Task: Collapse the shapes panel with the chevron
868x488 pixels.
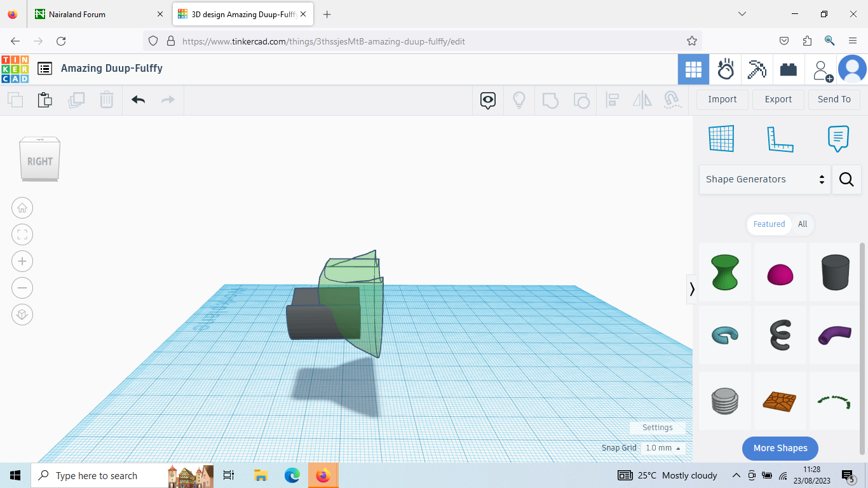Action: tap(692, 289)
